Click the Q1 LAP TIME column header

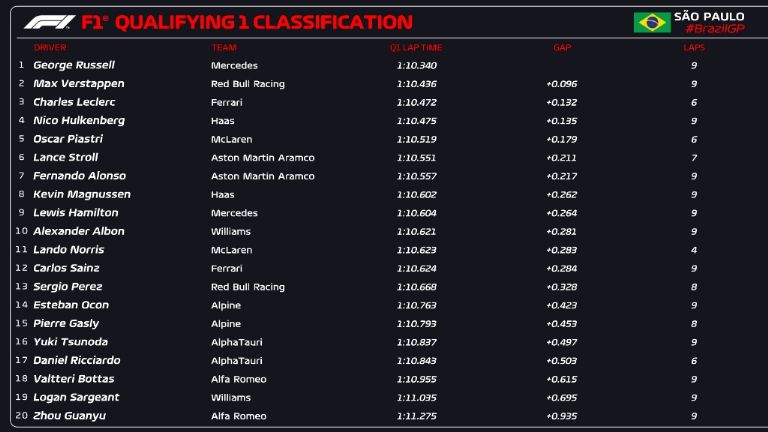coord(416,47)
